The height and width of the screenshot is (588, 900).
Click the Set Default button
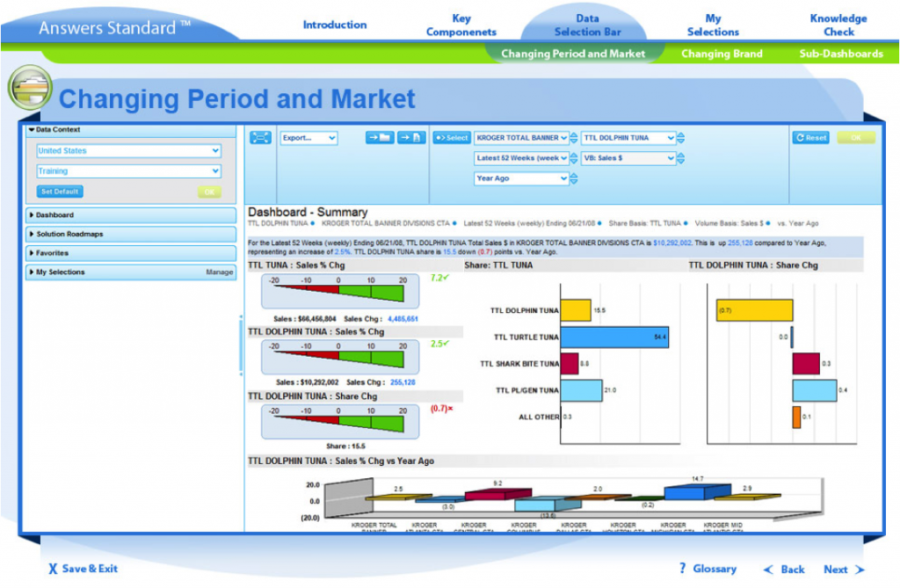60,192
